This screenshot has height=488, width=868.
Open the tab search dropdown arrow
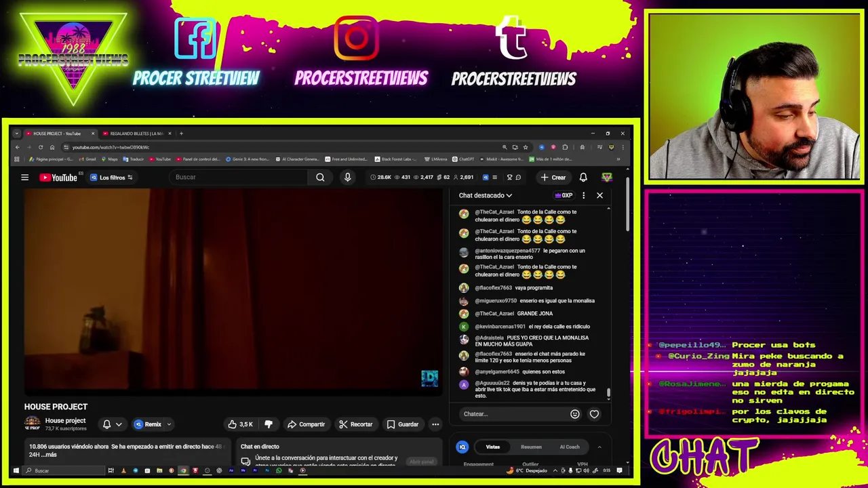(16, 134)
